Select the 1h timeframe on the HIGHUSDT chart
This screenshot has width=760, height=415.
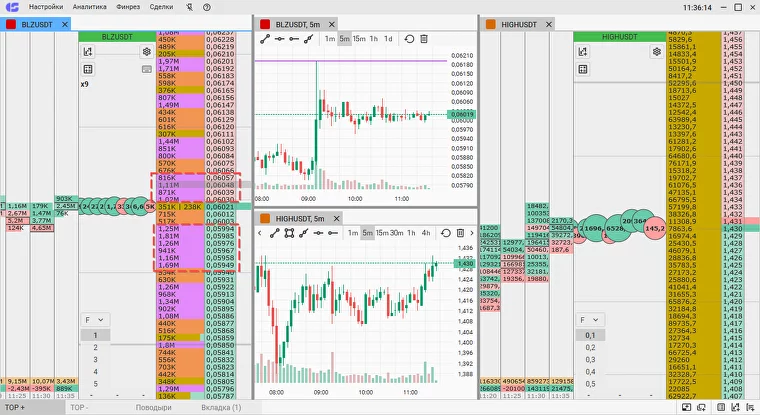(x=411, y=233)
